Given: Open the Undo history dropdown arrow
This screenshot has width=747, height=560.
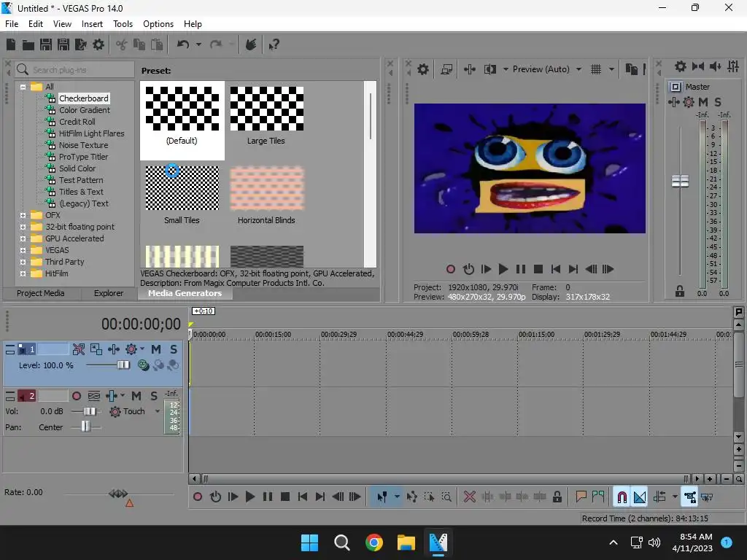Looking at the screenshot, I should (x=198, y=44).
